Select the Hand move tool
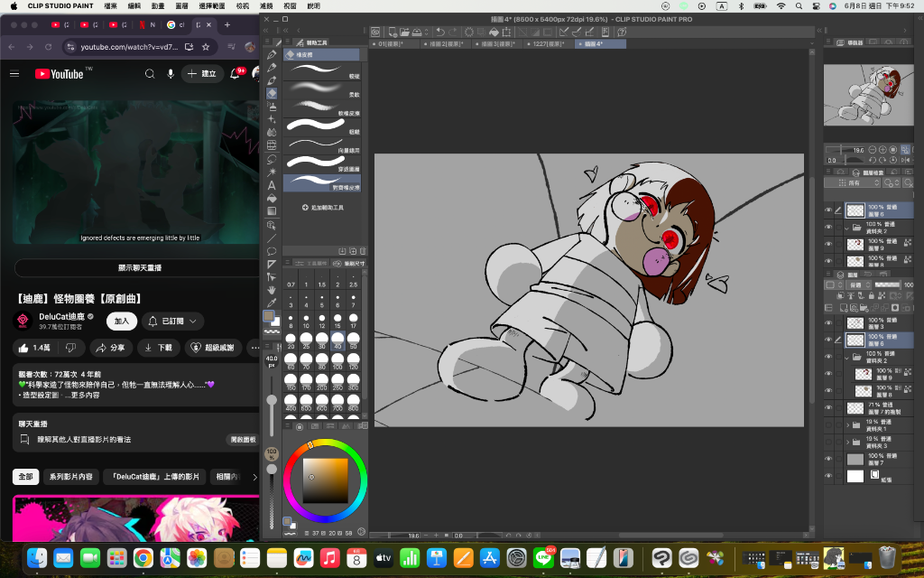This screenshot has height=578, width=924. 272,290
